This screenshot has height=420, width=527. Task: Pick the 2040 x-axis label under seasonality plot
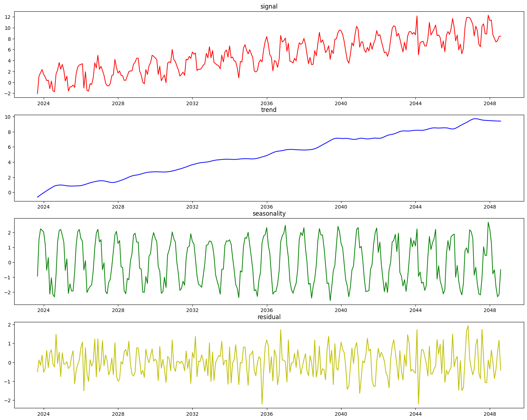pyautogui.click(x=341, y=310)
